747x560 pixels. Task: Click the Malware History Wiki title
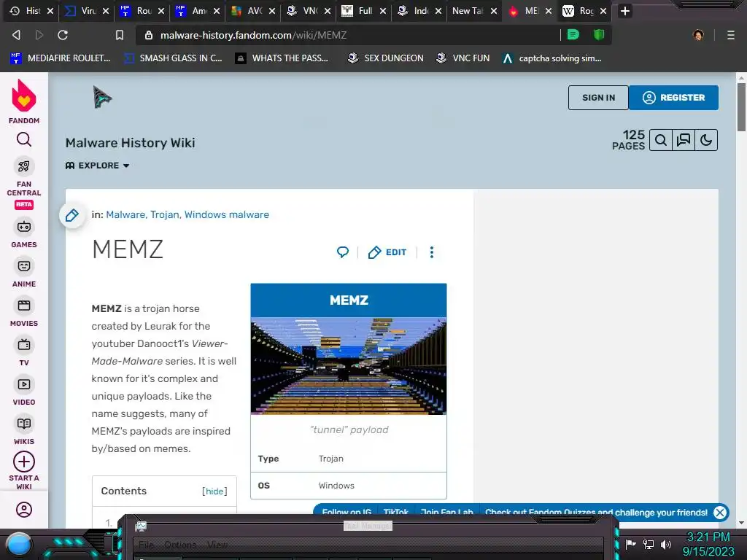point(130,143)
